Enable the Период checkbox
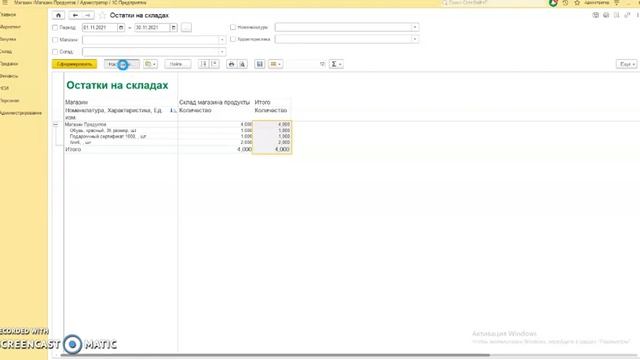 point(55,28)
